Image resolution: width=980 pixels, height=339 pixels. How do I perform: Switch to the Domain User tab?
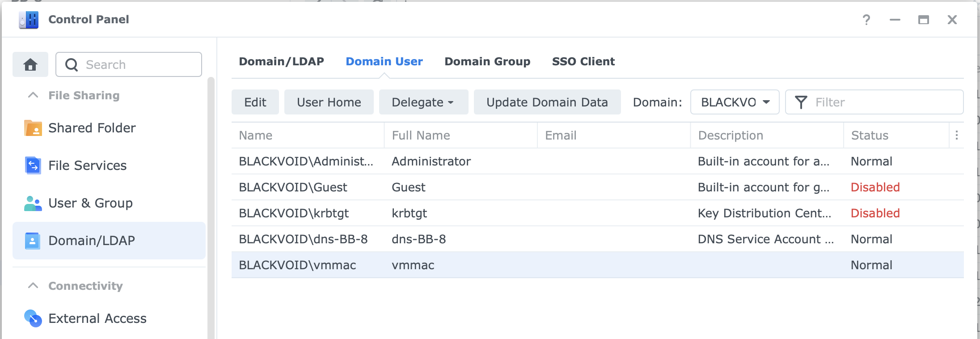coord(384,61)
